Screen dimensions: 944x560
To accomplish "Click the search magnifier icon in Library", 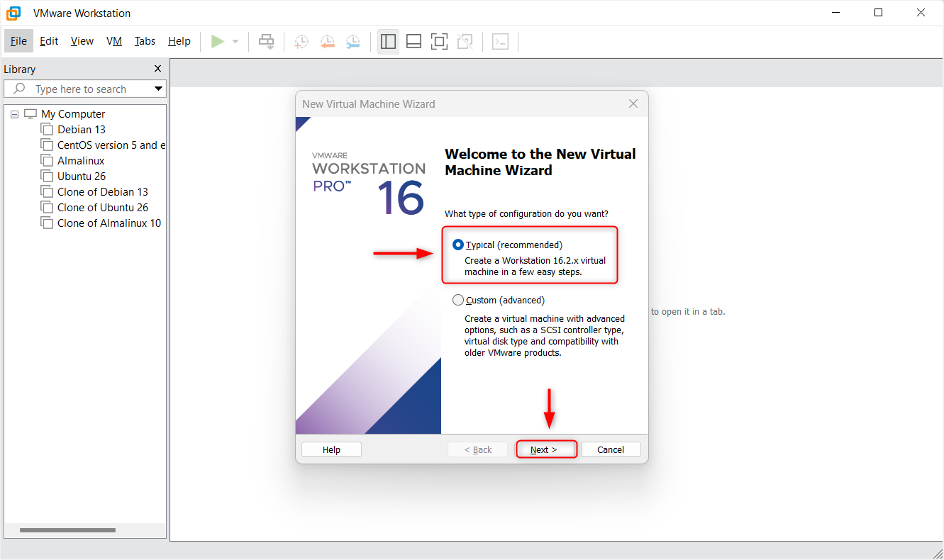I will coord(19,89).
